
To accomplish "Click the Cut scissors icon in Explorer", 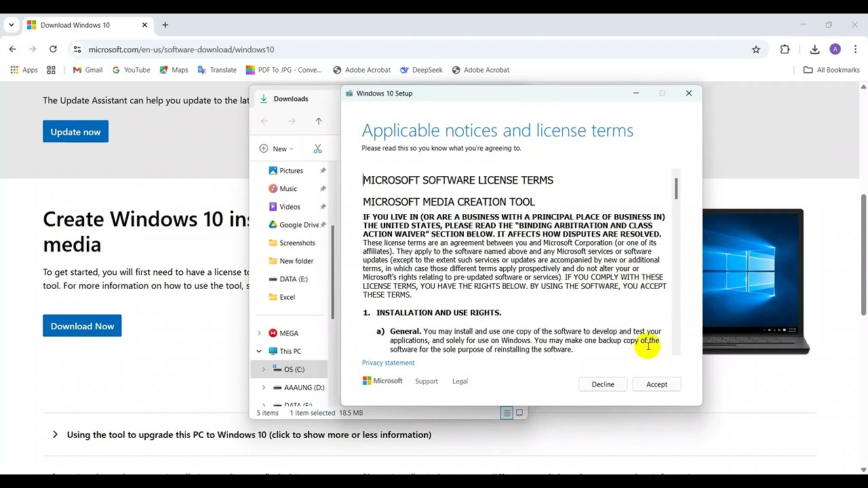I will click(317, 149).
